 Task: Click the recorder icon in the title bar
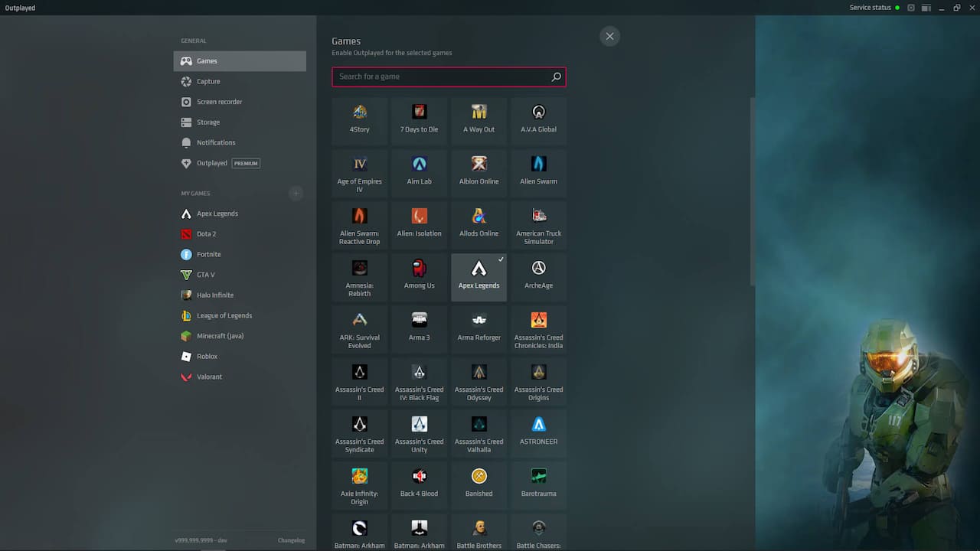tap(911, 8)
